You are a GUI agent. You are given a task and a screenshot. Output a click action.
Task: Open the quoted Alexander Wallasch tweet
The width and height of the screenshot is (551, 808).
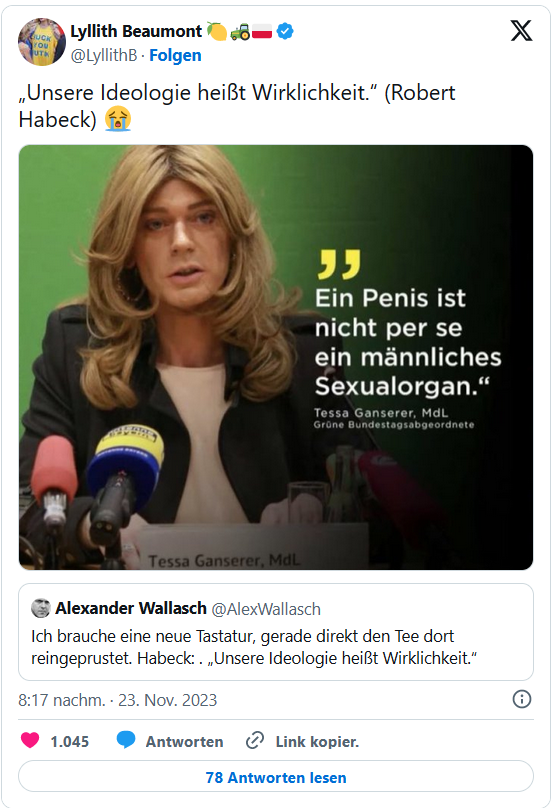(276, 632)
